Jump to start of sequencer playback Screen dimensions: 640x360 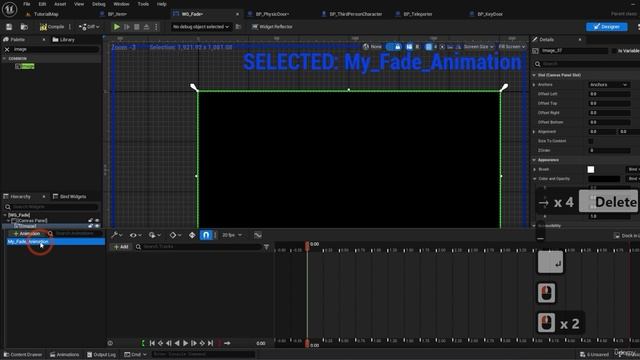pyautogui.click(x=152, y=344)
